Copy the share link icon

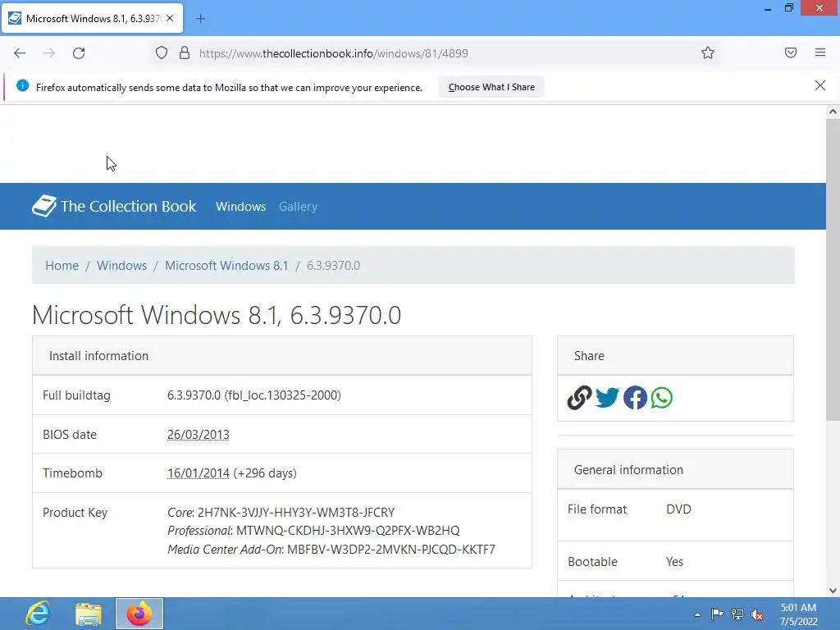(x=579, y=398)
